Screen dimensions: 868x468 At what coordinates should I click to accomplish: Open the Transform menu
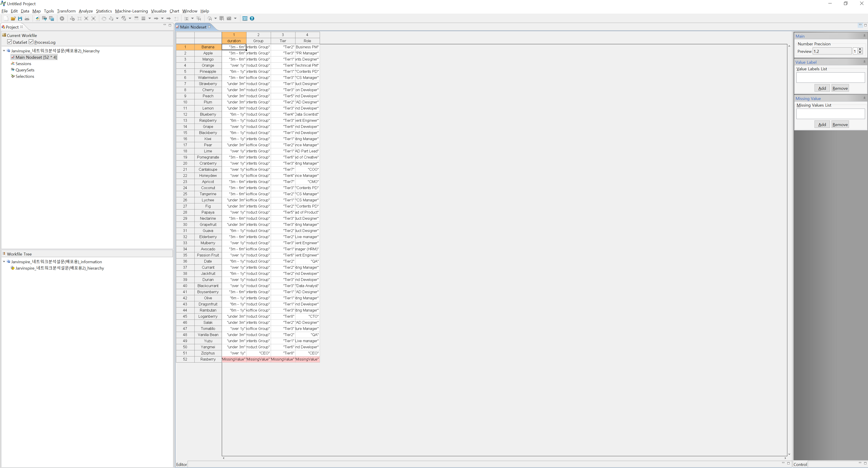(66, 11)
